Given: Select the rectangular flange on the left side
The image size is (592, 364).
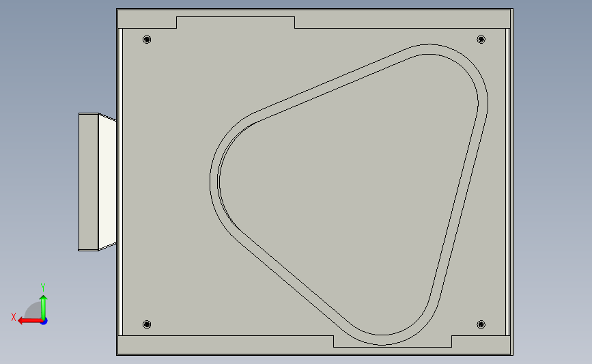Looking at the screenshot, I should 89,182.
